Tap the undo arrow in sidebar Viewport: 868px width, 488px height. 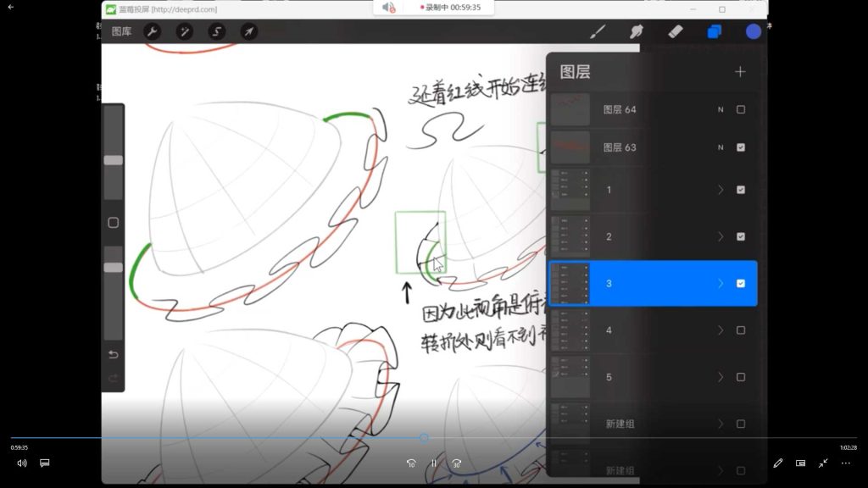click(113, 354)
